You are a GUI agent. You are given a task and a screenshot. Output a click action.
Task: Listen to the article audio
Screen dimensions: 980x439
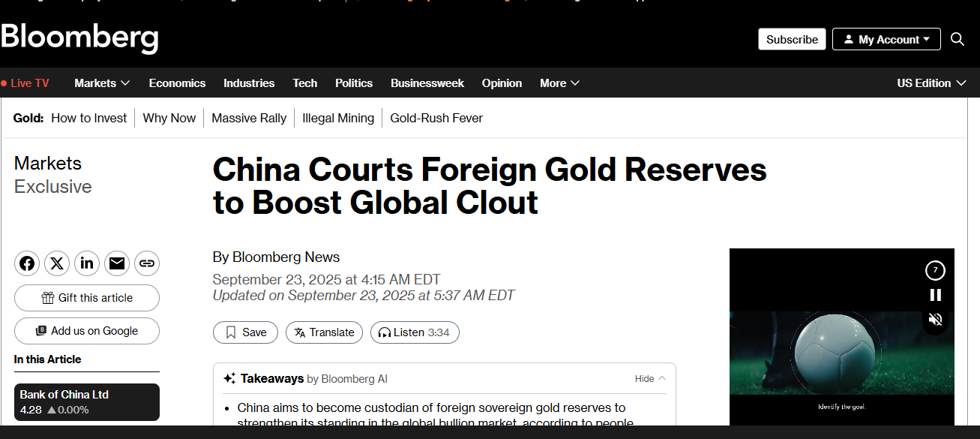coord(415,332)
